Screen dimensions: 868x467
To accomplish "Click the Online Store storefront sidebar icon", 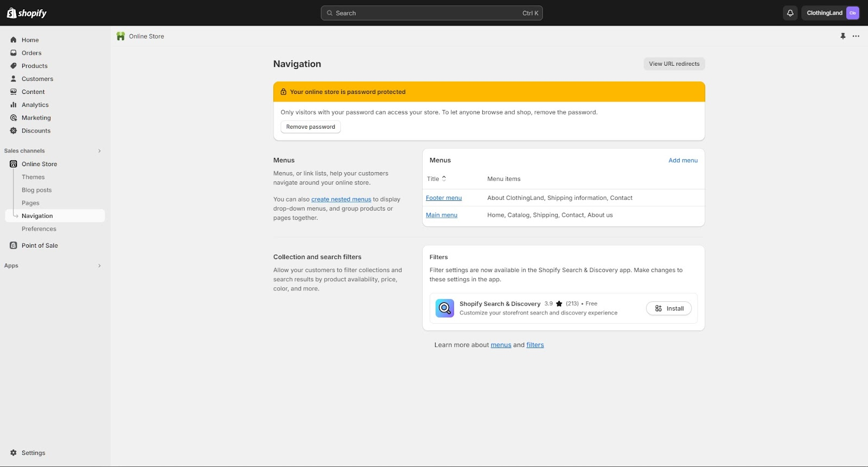I will pos(14,164).
